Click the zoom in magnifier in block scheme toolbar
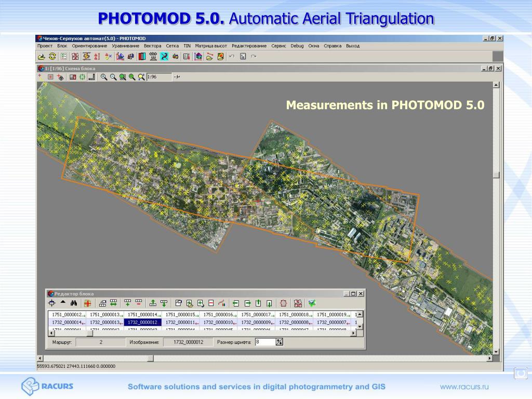The height and width of the screenshot is (399, 532). [104, 77]
